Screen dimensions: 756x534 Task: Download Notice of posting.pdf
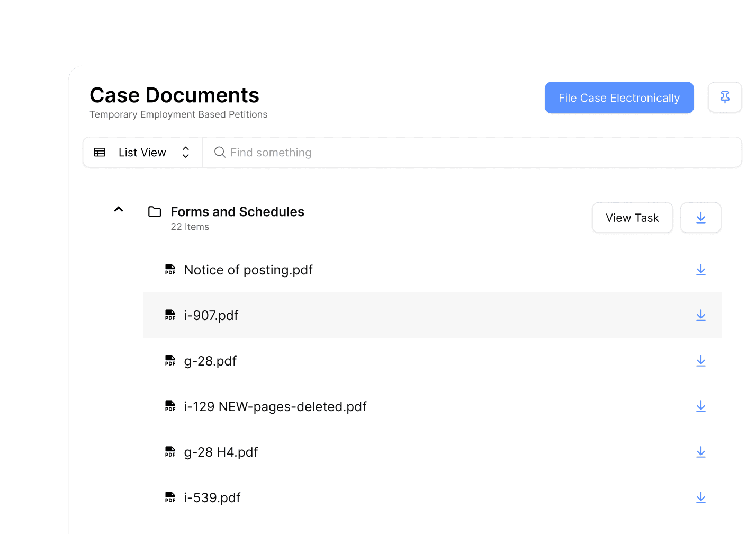point(700,270)
